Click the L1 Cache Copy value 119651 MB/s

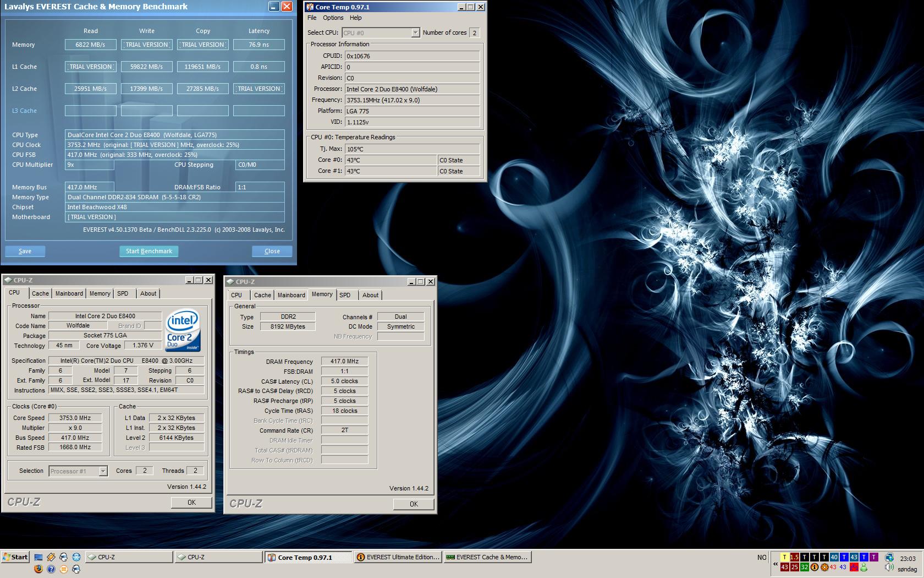tap(203, 67)
